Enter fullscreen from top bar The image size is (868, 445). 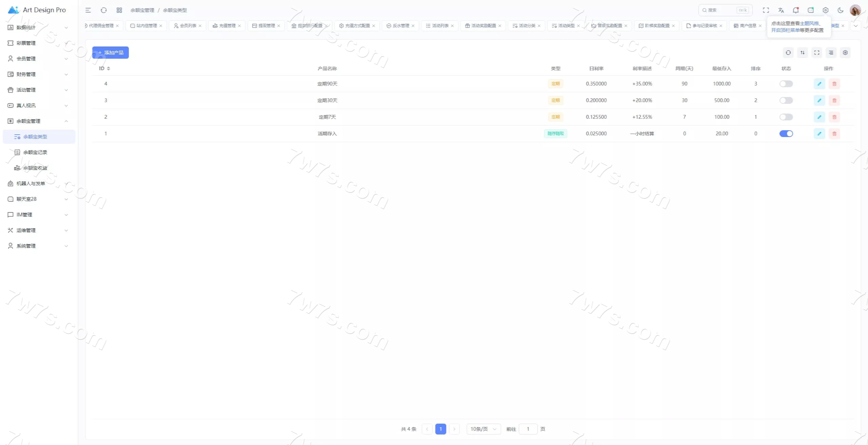click(x=766, y=10)
